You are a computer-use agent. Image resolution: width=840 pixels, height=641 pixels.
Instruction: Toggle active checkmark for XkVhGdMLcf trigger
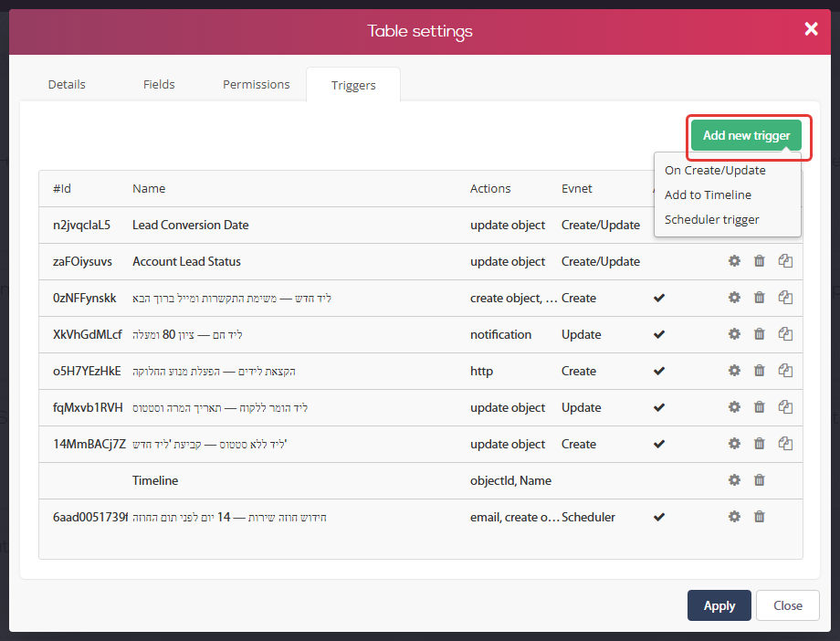[659, 334]
